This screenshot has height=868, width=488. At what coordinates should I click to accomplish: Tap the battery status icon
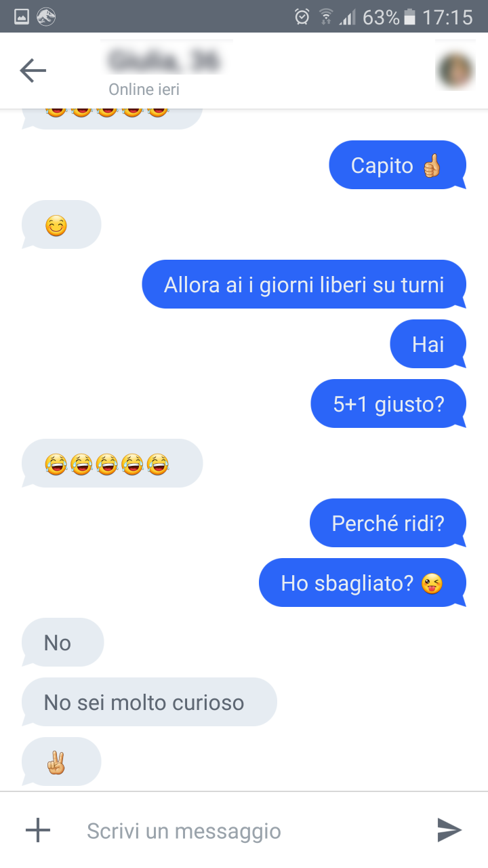[409, 17]
